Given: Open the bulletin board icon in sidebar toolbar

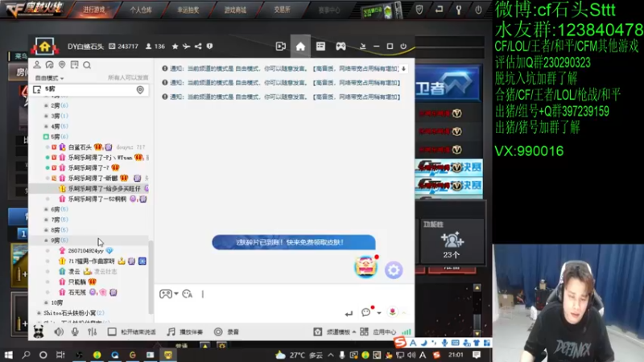Looking at the screenshot, I should click(74, 65).
